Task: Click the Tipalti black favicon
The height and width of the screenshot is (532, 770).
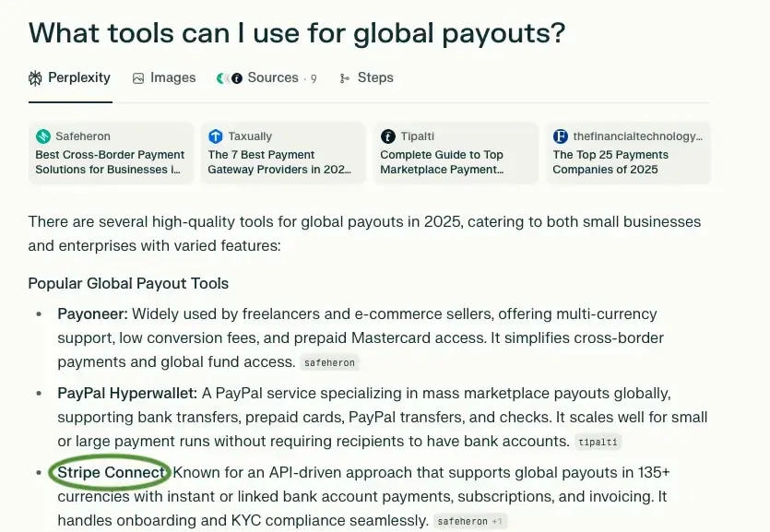Action: 388,136
